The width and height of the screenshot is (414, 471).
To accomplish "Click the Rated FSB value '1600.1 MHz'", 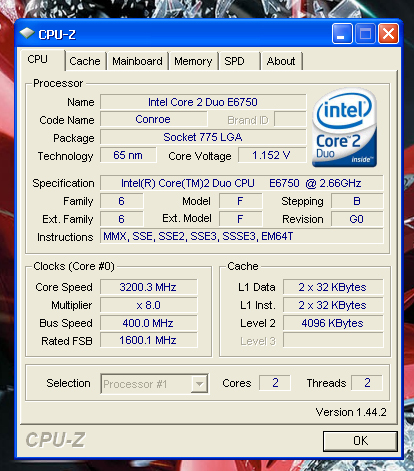I will click(x=149, y=341).
